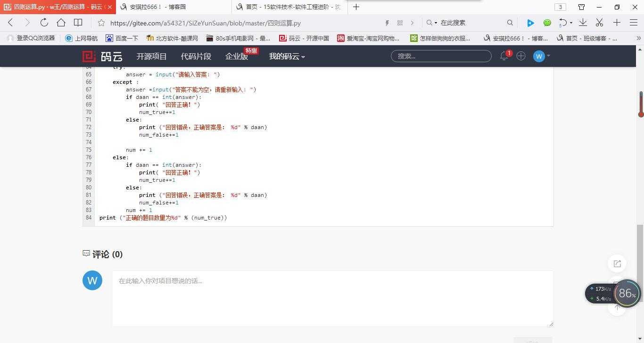Open bookmark 怎样做狗狗的衣服
Image resolution: width=644 pixels, height=343 pixels.
click(x=440, y=38)
